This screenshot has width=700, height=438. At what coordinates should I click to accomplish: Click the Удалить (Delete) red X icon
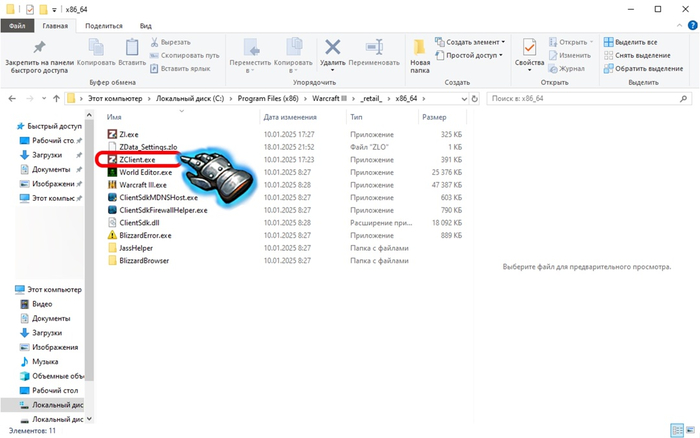pos(333,47)
